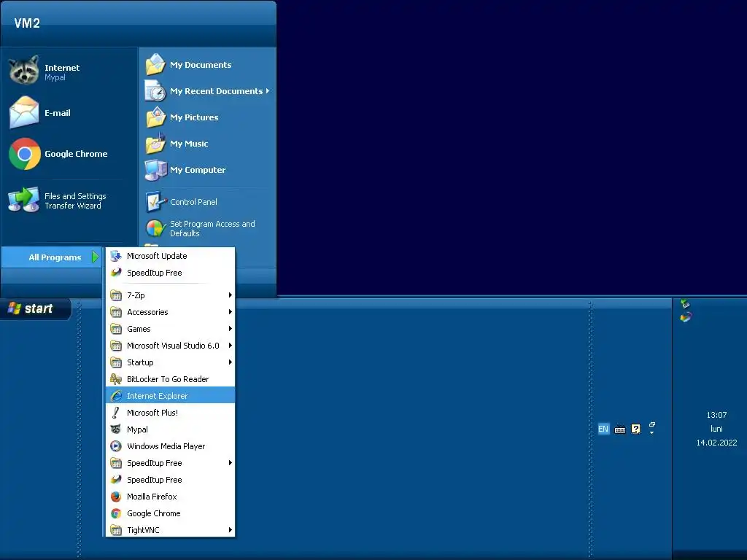Select TightVNC folder menu entry
This screenshot has width=747, height=560.
pyautogui.click(x=170, y=530)
